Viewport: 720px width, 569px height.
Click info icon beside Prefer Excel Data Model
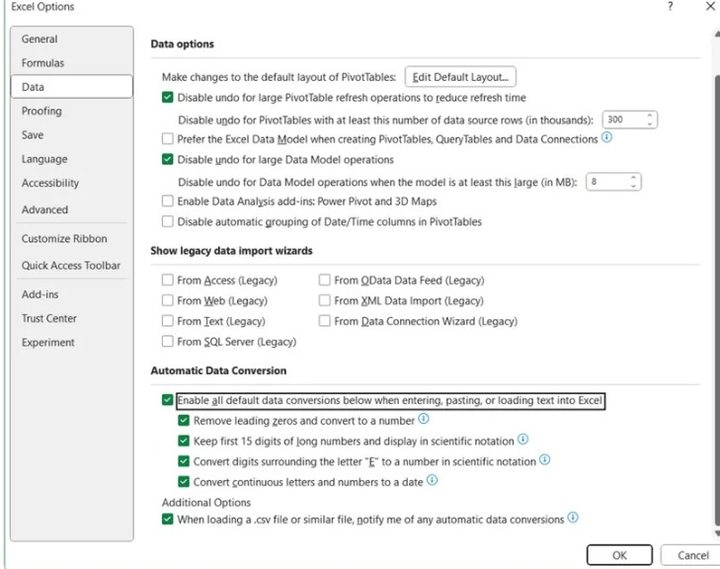click(607, 138)
